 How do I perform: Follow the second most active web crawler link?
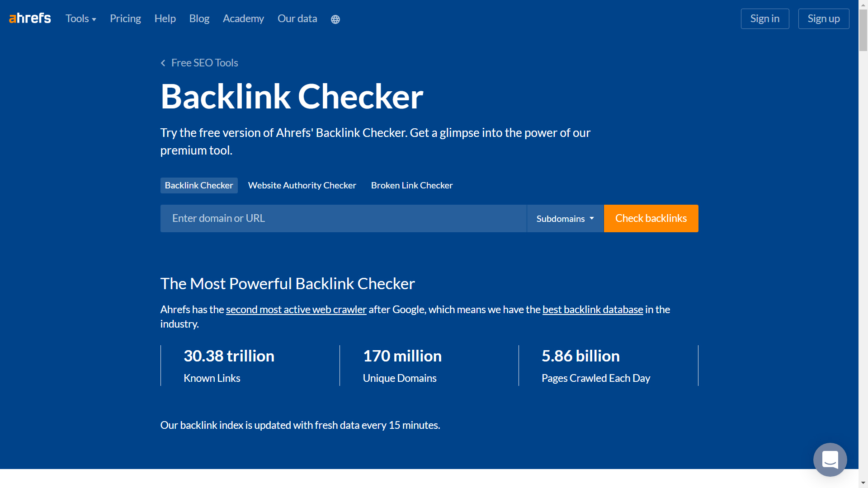tap(296, 310)
